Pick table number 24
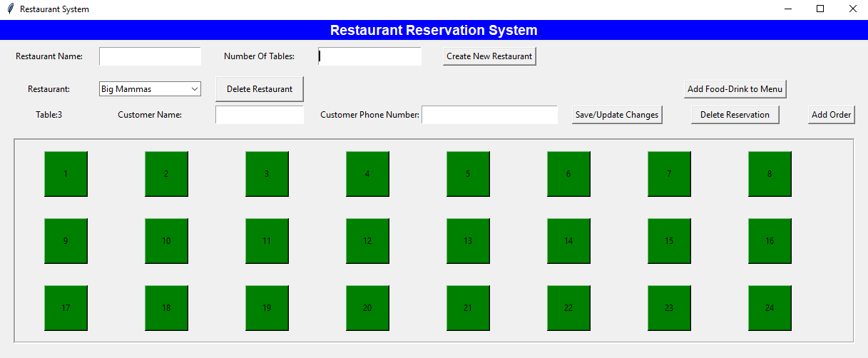868x358 pixels. (770, 307)
